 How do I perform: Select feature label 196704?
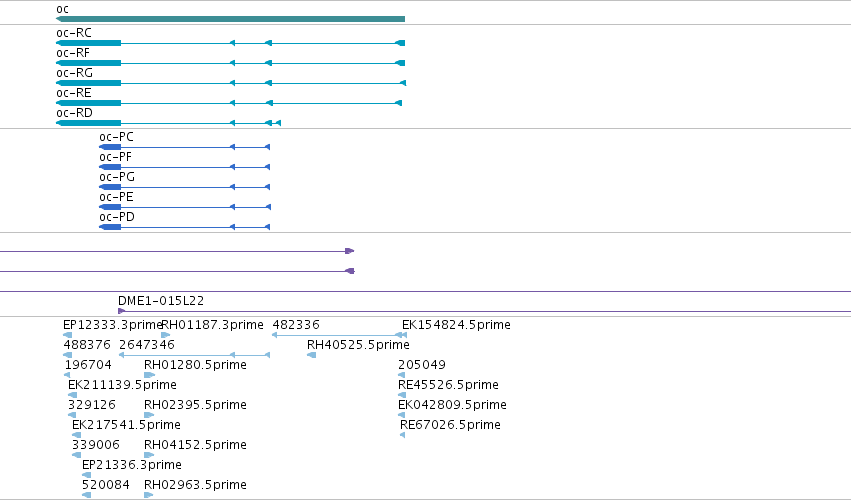pyautogui.click(x=88, y=365)
